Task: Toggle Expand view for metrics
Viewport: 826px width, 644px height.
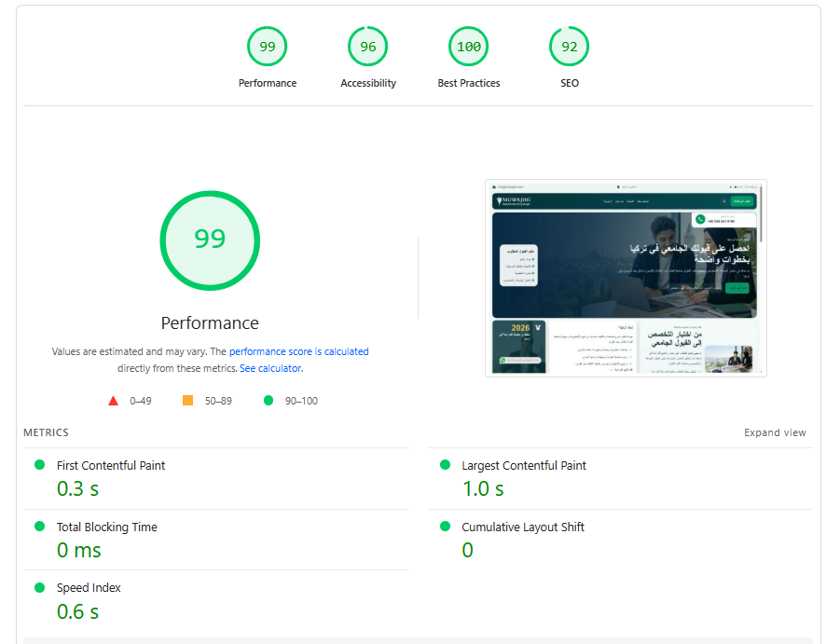Action: 775,432
